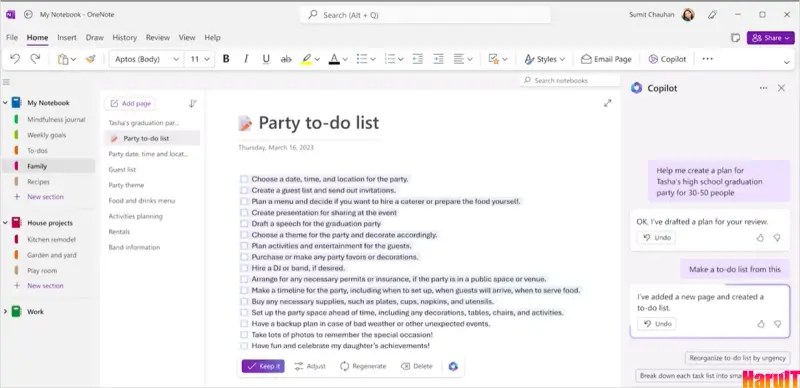Check 'Plan a menu and decide' checkbox
800x388 pixels.
244,202
